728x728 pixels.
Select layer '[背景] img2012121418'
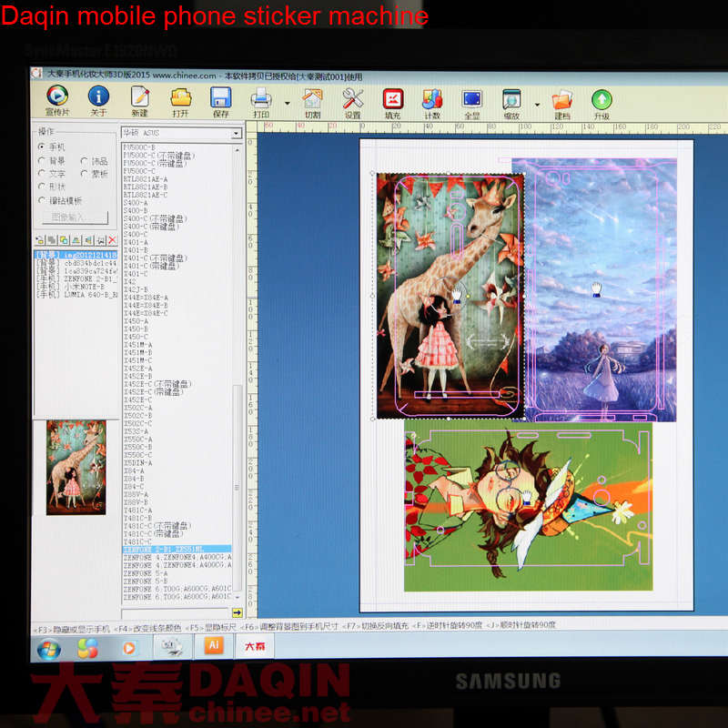(x=76, y=255)
